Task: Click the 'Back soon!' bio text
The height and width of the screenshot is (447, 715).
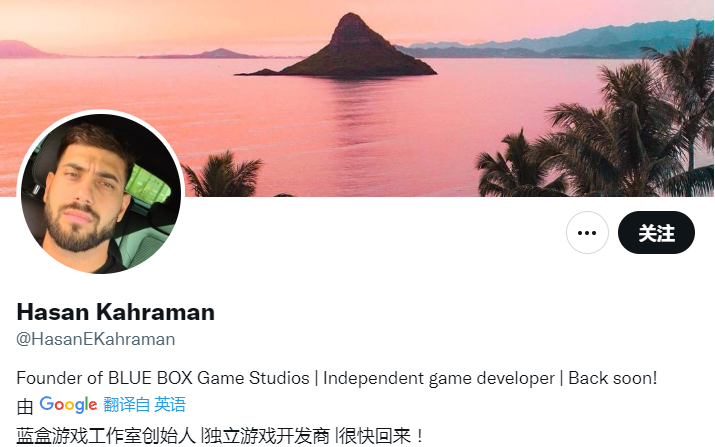Action: (x=612, y=378)
